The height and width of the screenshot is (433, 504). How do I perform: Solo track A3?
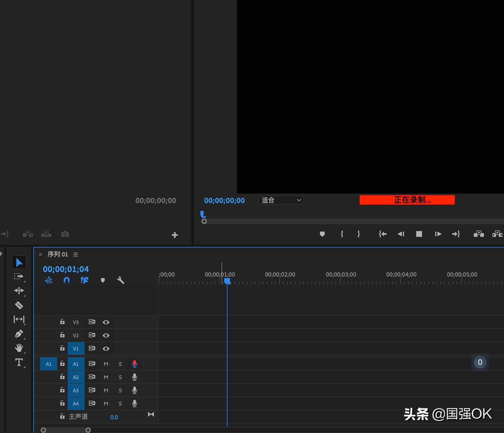pos(120,390)
